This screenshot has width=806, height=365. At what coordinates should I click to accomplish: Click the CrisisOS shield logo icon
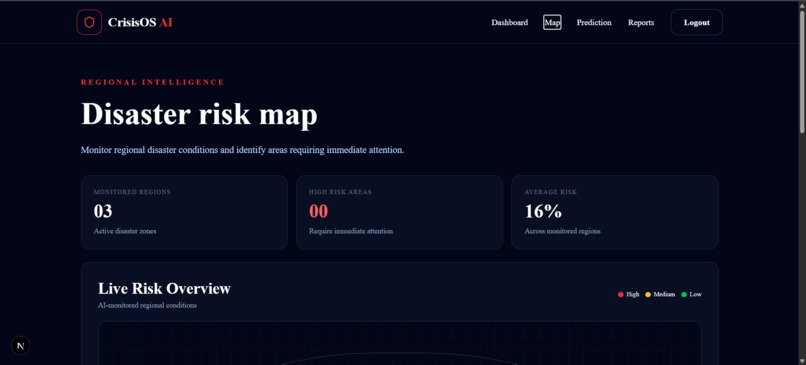(89, 23)
